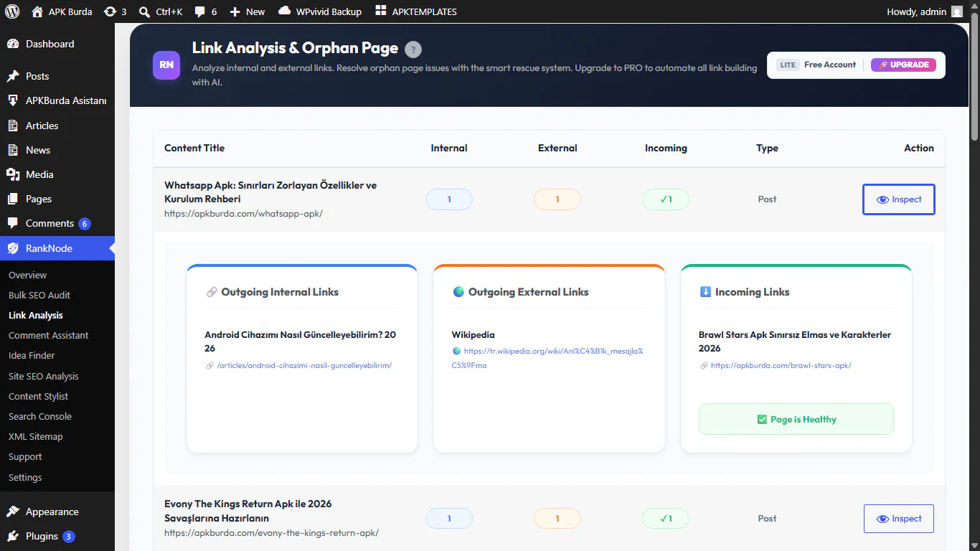
Task: Click the https://apkburda.com/whatsapp-apk/ URL text
Action: [243, 213]
